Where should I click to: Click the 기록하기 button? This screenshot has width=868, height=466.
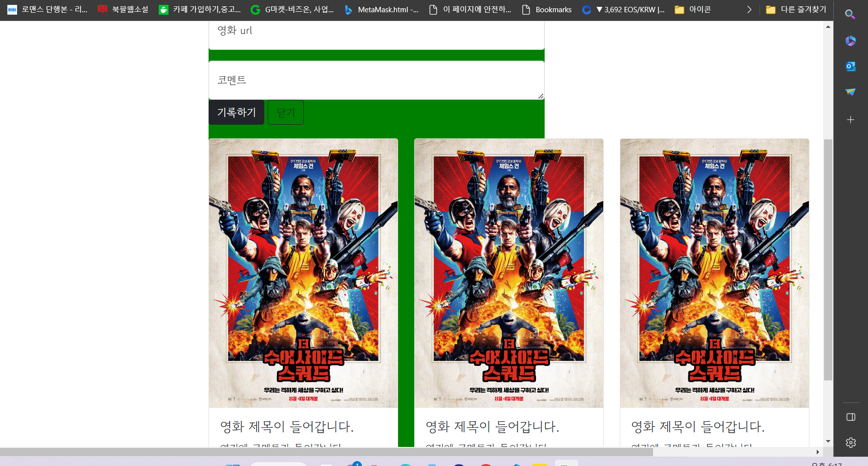(236, 112)
